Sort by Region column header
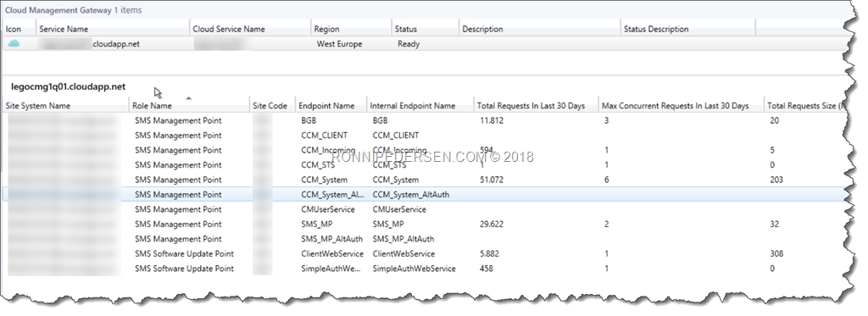Image resolution: width=868 pixels, height=316 pixels. (326, 29)
